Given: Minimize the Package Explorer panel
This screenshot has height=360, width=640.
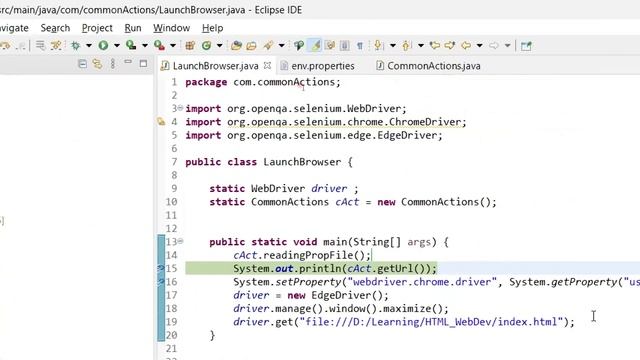Looking at the screenshot, I should (128, 62).
